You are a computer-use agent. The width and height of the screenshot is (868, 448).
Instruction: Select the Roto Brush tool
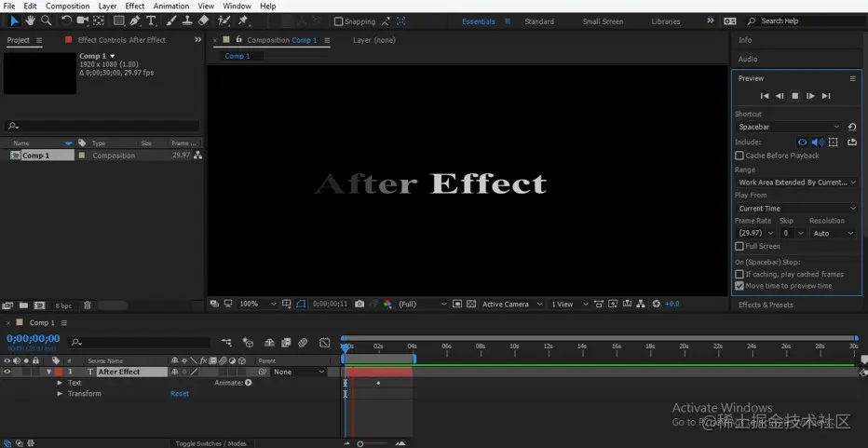pos(224,21)
